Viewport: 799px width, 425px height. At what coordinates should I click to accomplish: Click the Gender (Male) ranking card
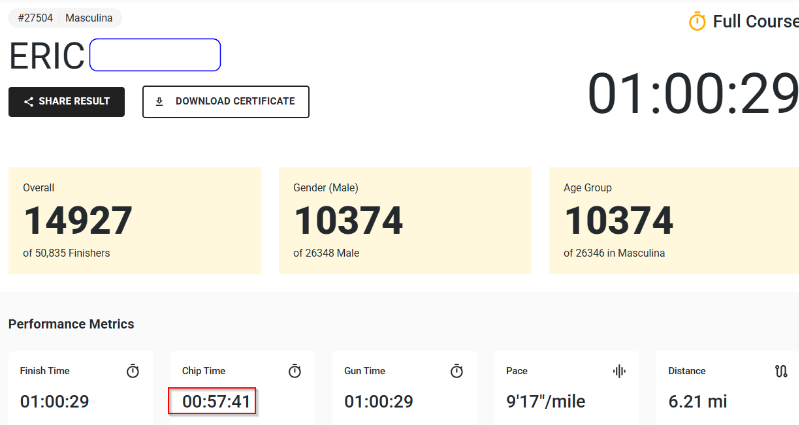[405, 220]
